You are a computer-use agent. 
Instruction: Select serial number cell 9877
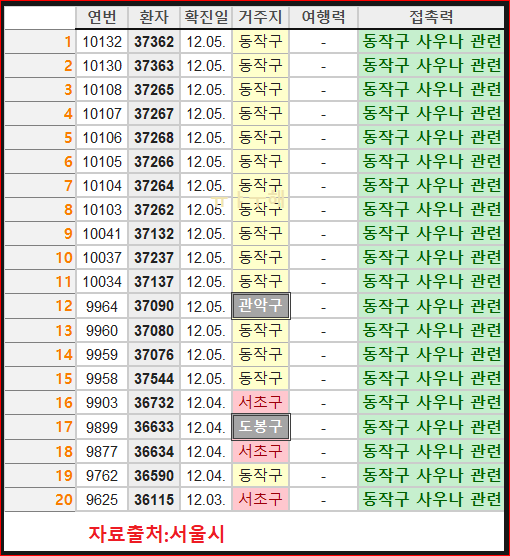pos(102,452)
